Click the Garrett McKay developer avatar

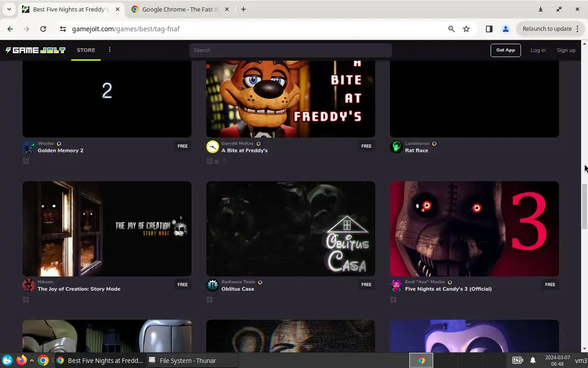[213, 147]
